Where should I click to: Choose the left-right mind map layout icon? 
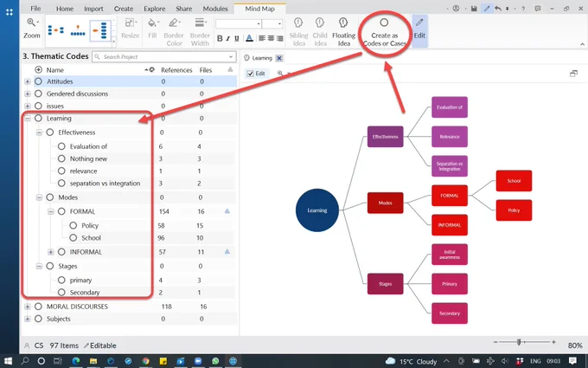(56, 30)
